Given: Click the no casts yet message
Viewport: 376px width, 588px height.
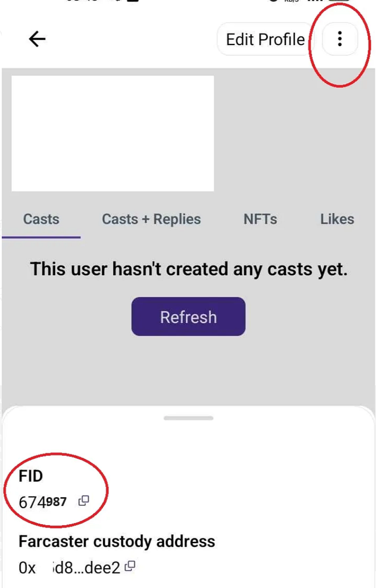Looking at the screenshot, I should coord(188,269).
